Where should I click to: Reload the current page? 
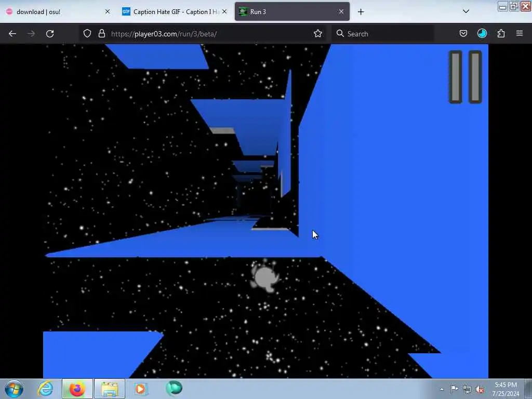50,34
